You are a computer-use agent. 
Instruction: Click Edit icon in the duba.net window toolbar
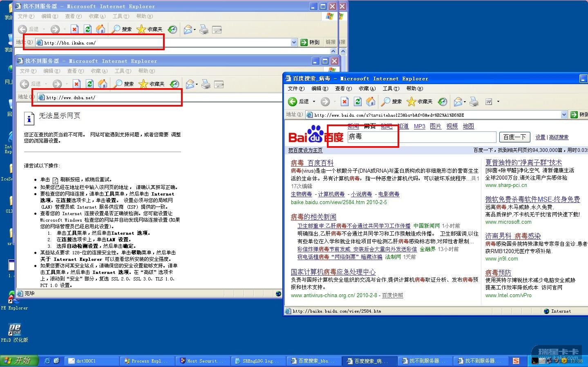(219, 85)
